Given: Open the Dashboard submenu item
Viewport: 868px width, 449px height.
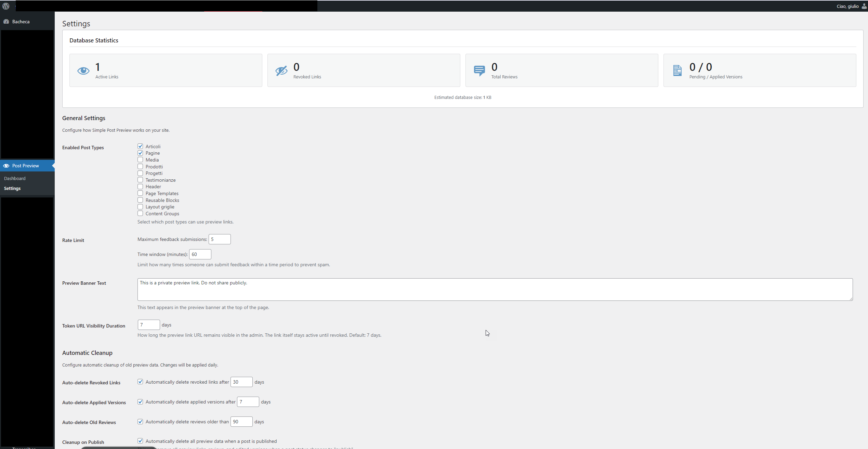Looking at the screenshot, I should (15, 178).
